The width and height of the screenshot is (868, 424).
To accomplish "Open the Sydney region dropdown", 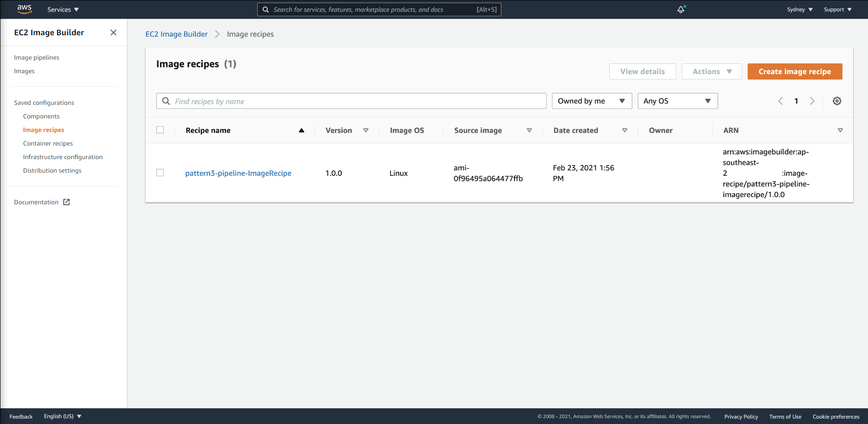I will (799, 9).
